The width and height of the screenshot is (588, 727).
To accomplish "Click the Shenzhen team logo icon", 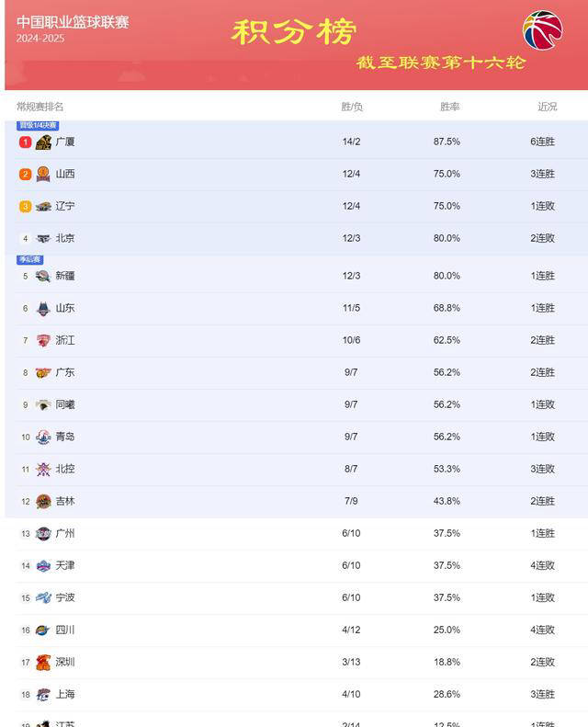I will (43, 663).
